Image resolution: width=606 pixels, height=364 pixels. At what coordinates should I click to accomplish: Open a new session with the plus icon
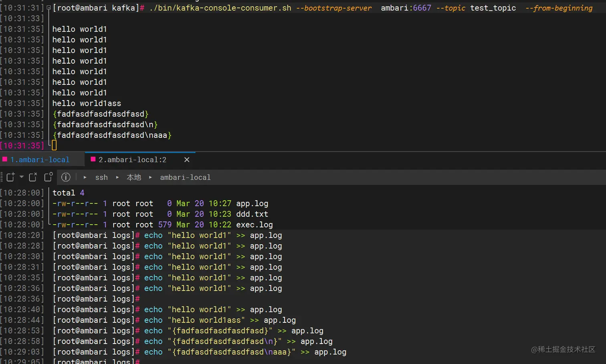coord(11,177)
